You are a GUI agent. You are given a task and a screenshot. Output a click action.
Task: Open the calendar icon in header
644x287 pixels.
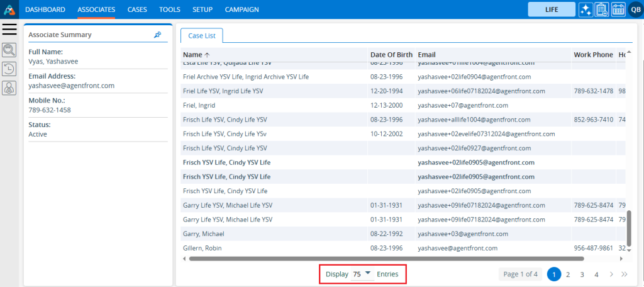(x=618, y=9)
